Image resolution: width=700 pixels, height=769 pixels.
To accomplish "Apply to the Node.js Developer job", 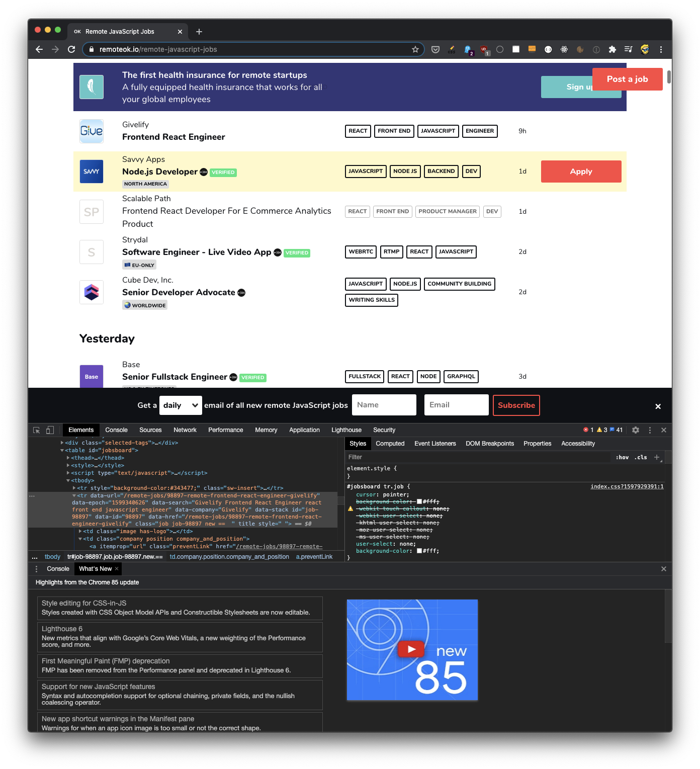I will [x=581, y=172].
